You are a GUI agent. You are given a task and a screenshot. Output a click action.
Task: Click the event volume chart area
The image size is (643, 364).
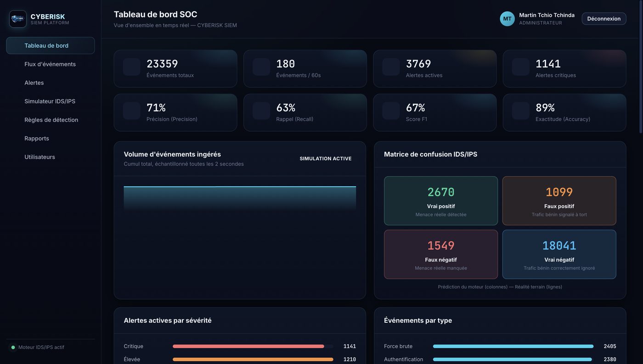[240, 237]
